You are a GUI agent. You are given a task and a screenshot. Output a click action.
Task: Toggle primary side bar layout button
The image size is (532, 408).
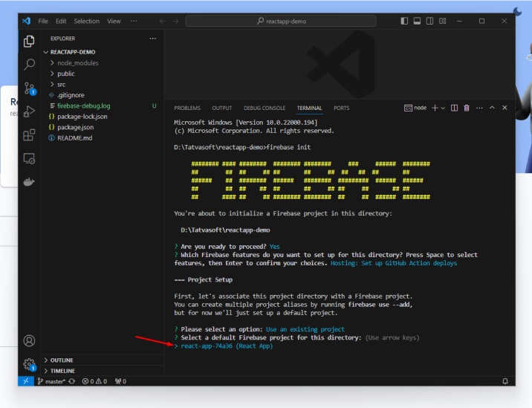tap(404, 22)
